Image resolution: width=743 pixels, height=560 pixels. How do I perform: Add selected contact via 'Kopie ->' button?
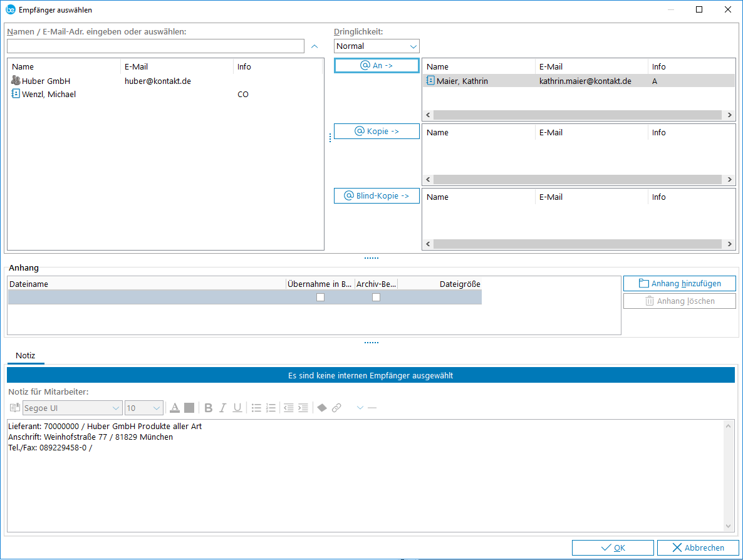click(x=377, y=132)
